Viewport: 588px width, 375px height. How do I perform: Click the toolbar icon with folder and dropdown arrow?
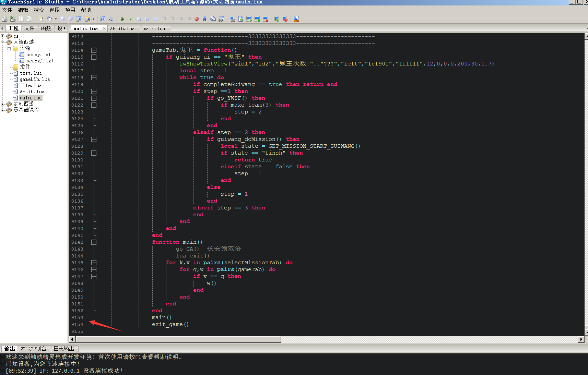(87, 19)
